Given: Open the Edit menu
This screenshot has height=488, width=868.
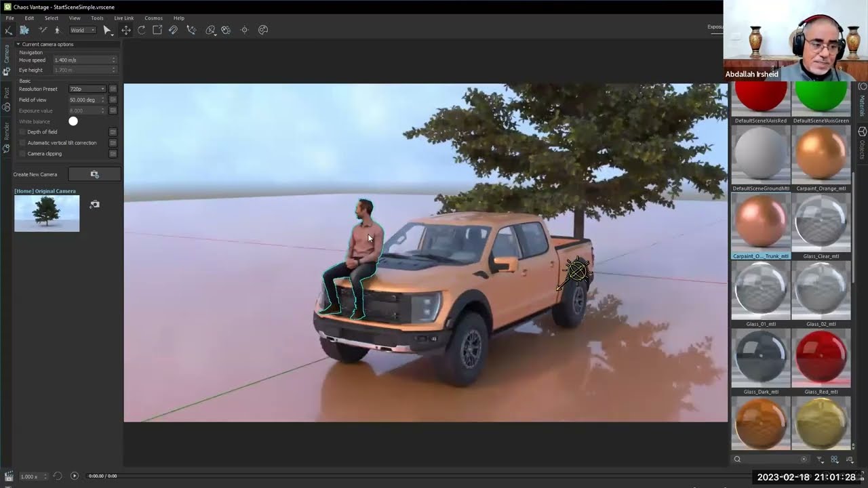Looking at the screenshot, I should 29,18.
